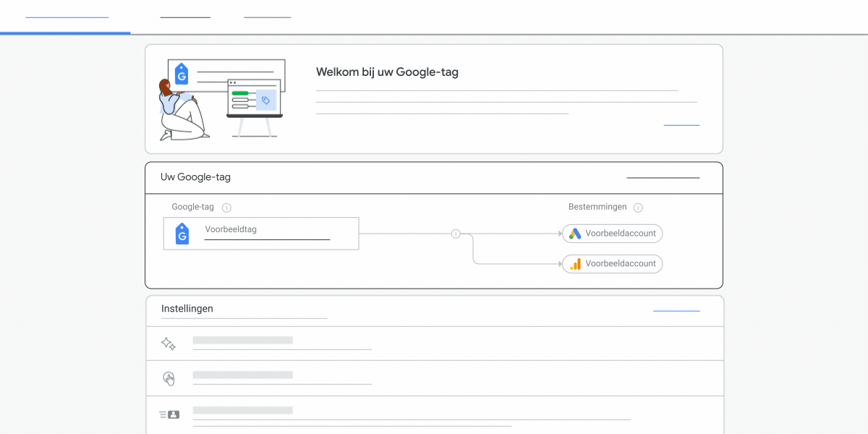The width and height of the screenshot is (868, 434).
Task: Click the Google Ads icon in the top Voorbeeldaccount chip
Action: 575,233
